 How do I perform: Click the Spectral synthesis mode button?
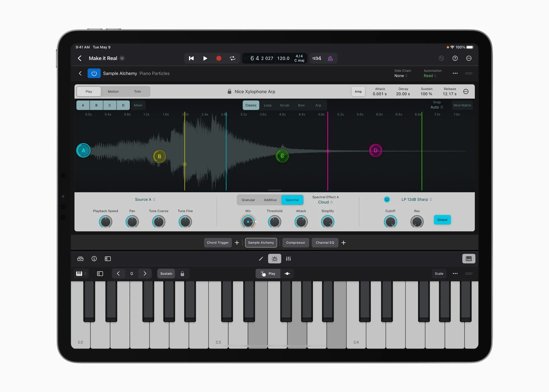pos(292,200)
